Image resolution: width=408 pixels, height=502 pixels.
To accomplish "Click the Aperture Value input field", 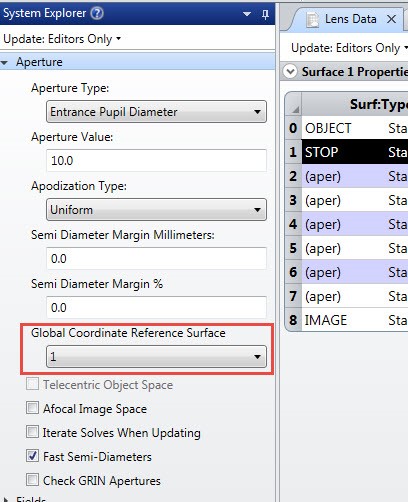I will 156,161.
